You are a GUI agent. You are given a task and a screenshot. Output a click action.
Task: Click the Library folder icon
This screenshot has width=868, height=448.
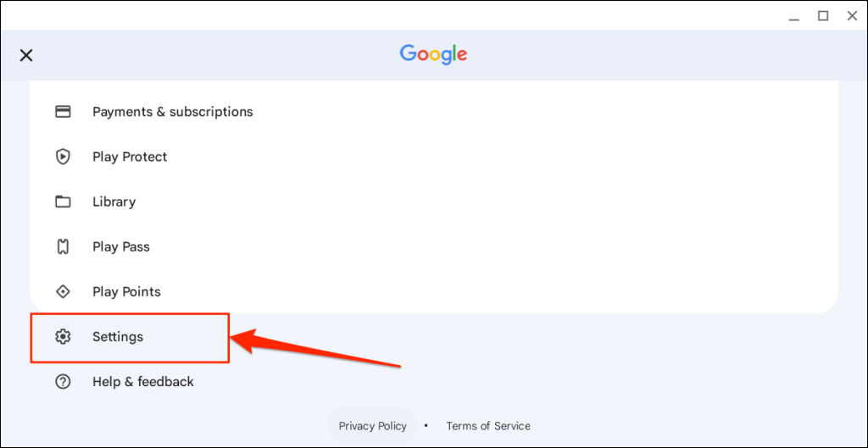point(63,202)
